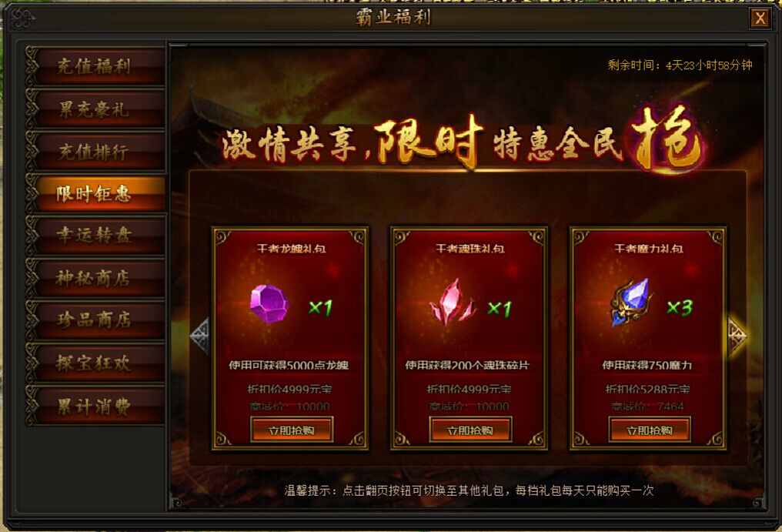The width and height of the screenshot is (782, 532).
Task: Open the 充值排行 tab
Action: 95,151
